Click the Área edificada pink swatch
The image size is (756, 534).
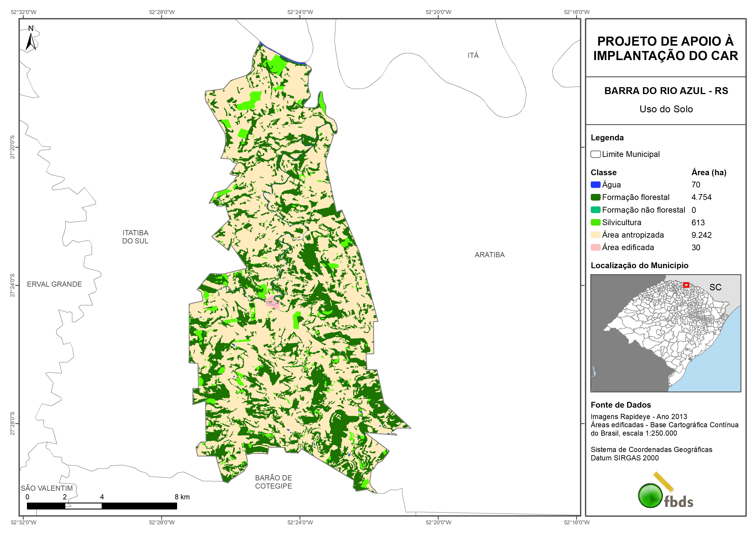[x=595, y=248]
